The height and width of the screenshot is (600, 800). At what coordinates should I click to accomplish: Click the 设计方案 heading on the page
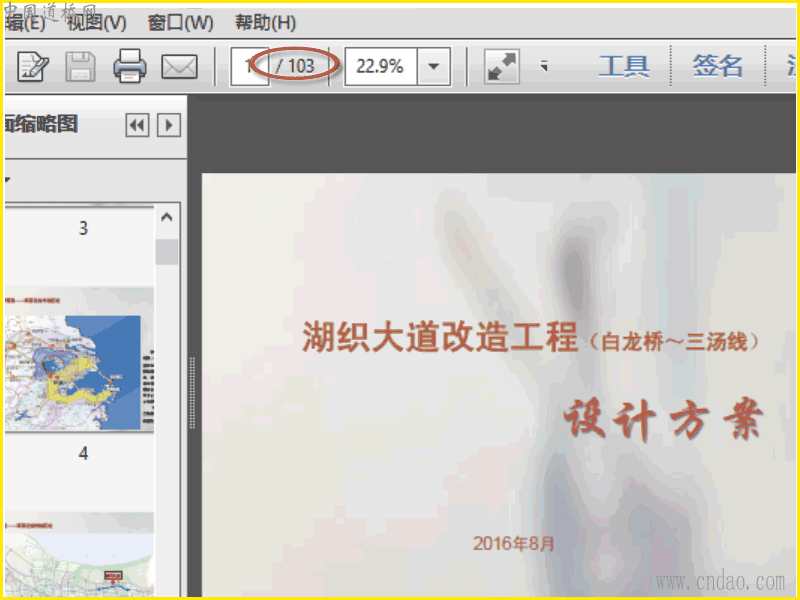tap(664, 419)
